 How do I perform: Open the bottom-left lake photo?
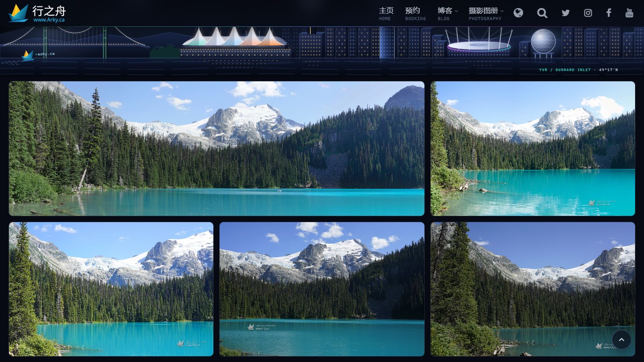(x=111, y=289)
